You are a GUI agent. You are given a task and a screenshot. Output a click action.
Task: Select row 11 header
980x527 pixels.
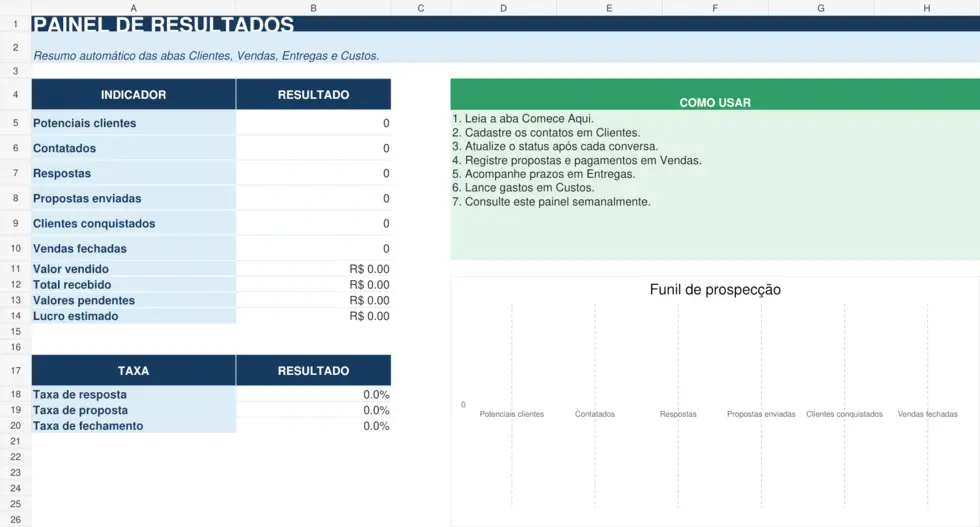(16, 269)
